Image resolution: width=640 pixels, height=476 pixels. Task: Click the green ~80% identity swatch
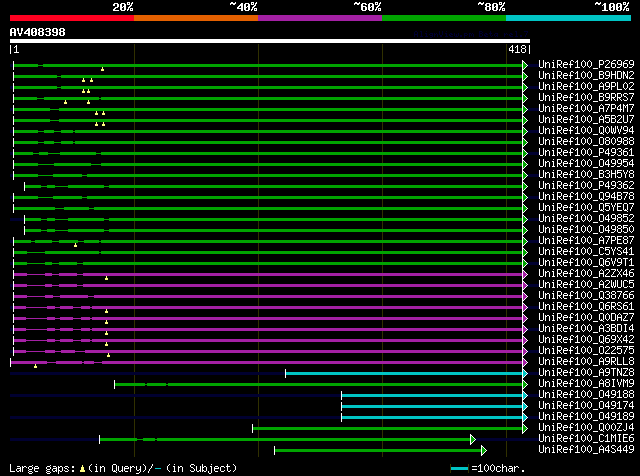tap(444, 18)
